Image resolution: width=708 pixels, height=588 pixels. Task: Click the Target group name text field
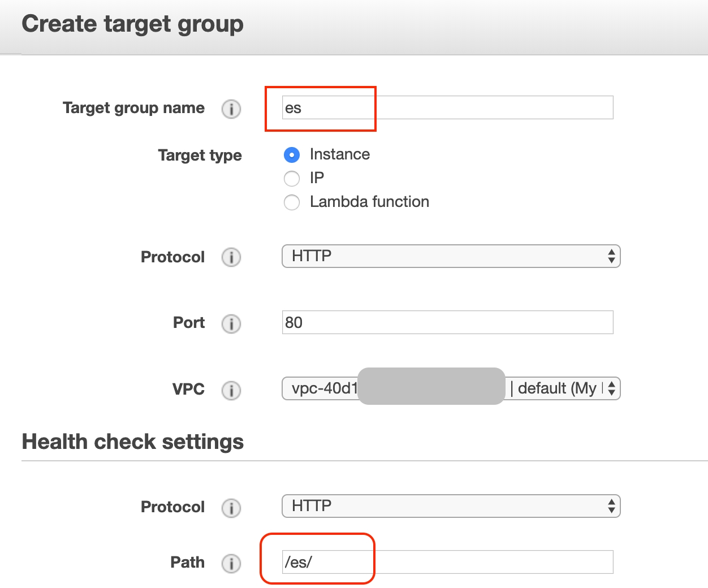pyautogui.click(x=447, y=107)
